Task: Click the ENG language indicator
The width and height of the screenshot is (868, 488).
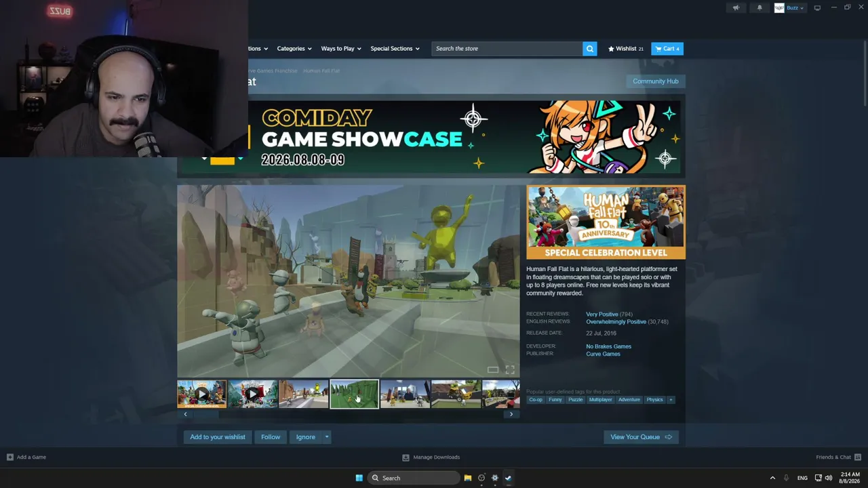Action: click(802, 478)
